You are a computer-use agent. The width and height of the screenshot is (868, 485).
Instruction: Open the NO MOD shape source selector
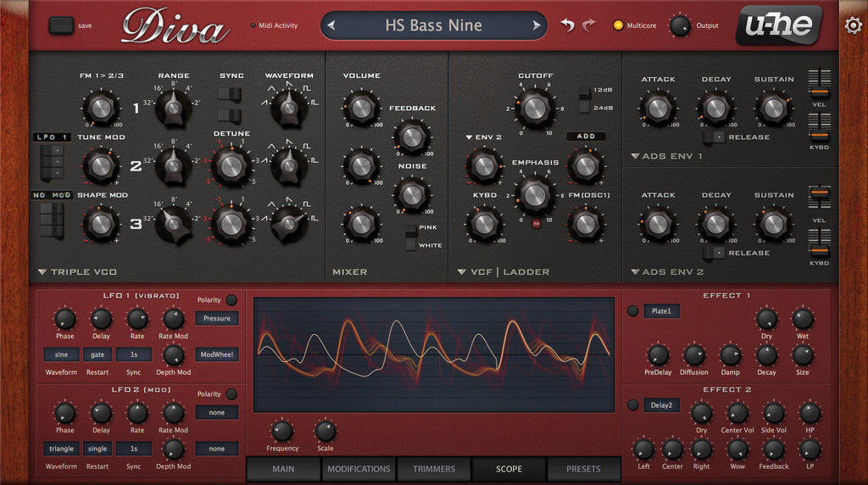pos(52,195)
